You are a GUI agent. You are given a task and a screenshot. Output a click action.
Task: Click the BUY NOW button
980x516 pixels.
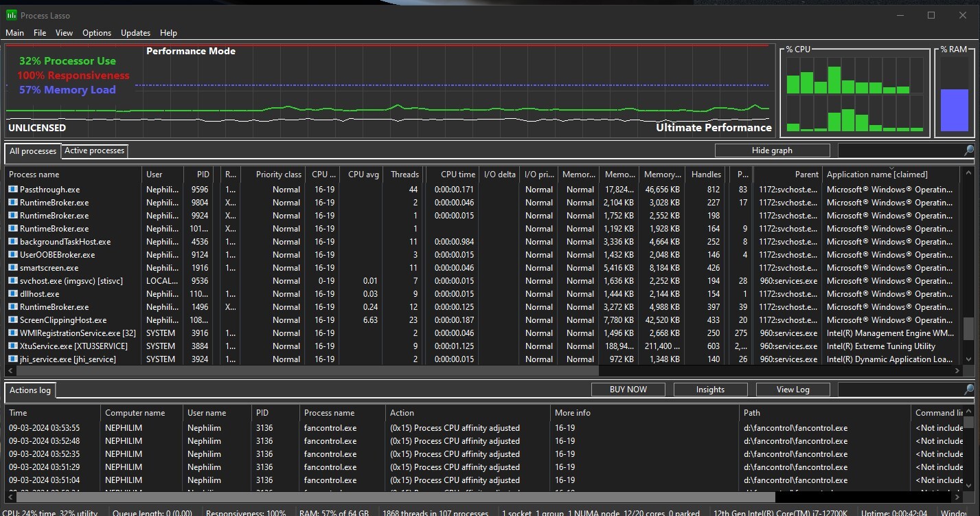click(628, 390)
